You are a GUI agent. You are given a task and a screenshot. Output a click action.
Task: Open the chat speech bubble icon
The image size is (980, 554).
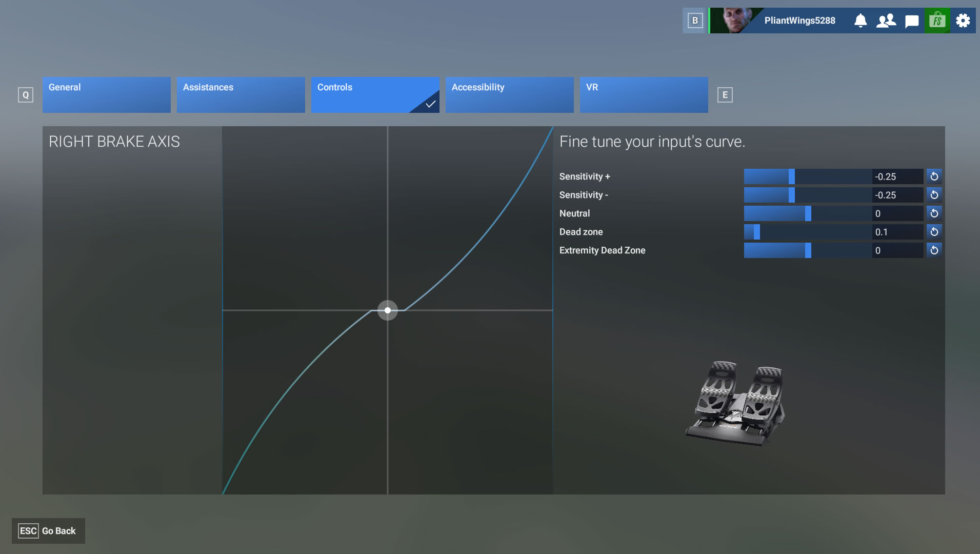(x=912, y=21)
